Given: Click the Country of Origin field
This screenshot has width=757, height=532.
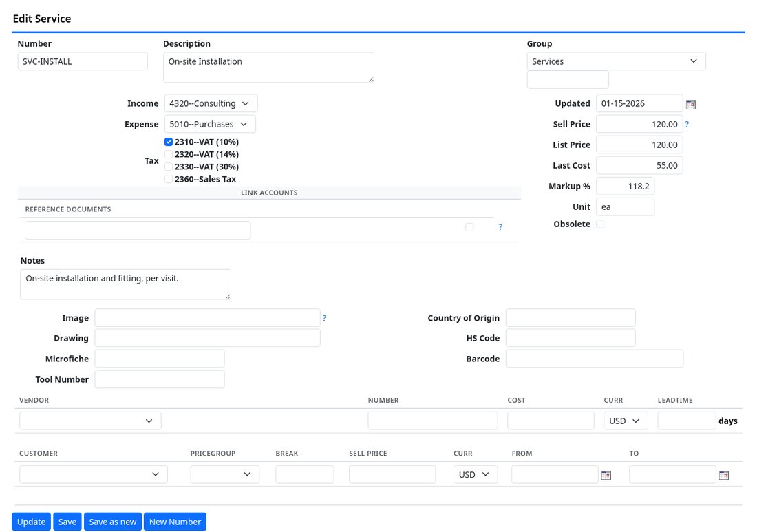Looking at the screenshot, I should pyautogui.click(x=571, y=318).
